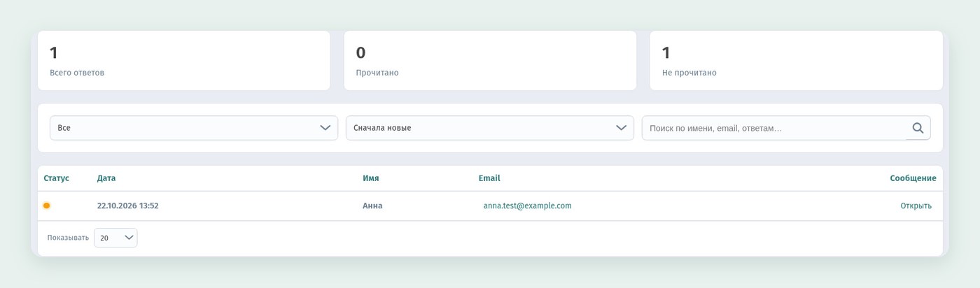
Task: Select the "Прочитано" stats card
Action: click(x=490, y=60)
